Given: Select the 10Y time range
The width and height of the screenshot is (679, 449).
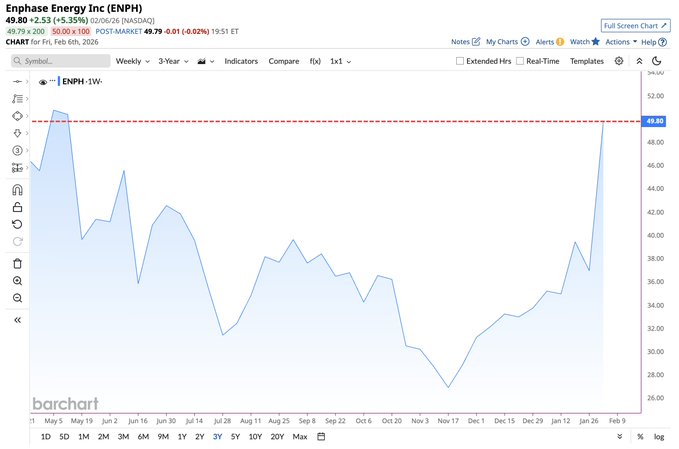Looking at the screenshot, I should click(255, 436).
